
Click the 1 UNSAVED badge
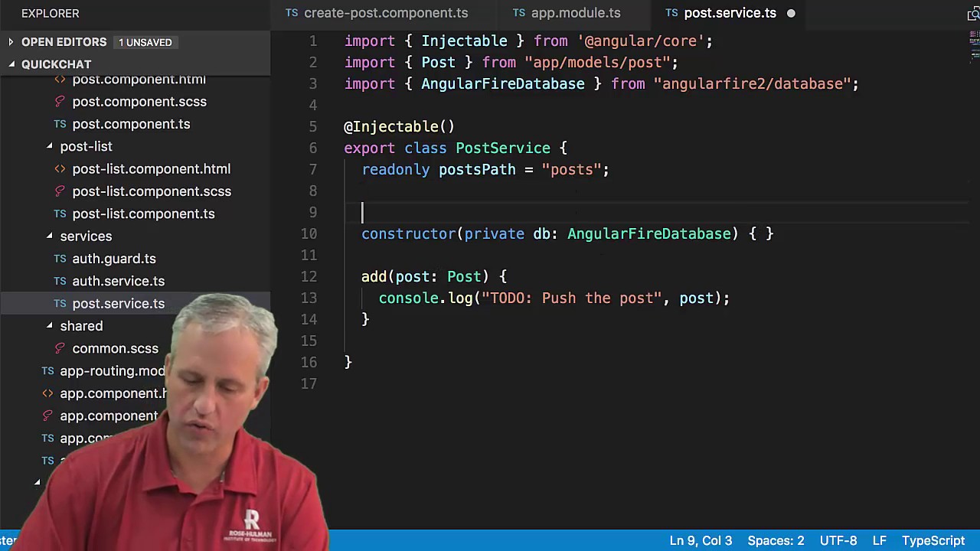point(145,42)
